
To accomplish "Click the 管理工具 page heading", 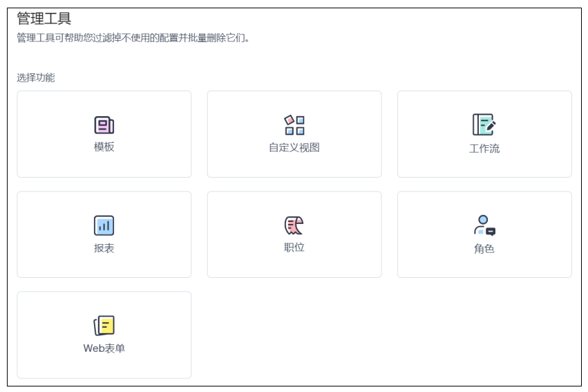I will [44, 19].
